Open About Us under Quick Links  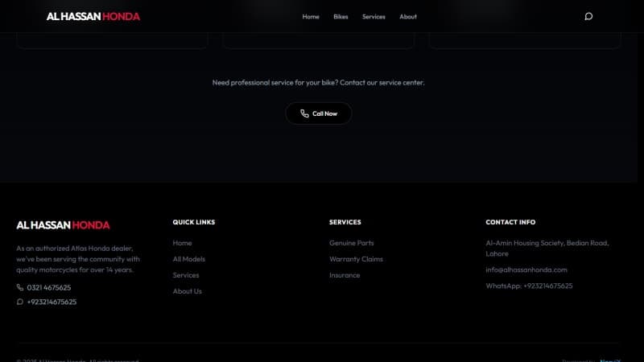(x=187, y=291)
